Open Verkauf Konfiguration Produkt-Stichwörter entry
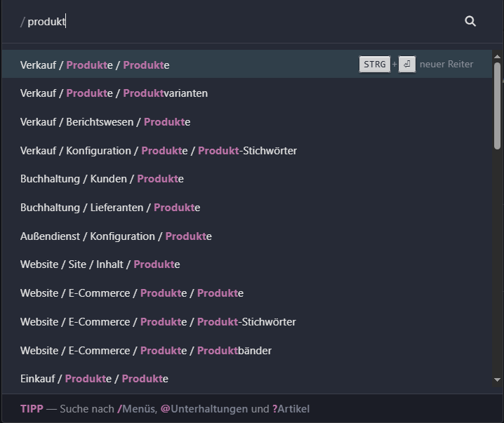The width and height of the screenshot is (504, 423). [x=159, y=151]
